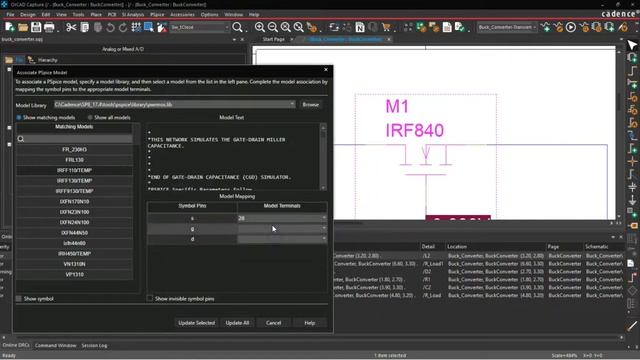This screenshot has height=360, width=640.
Task: Click the IRF840 label on schematic
Action: pos(415,131)
